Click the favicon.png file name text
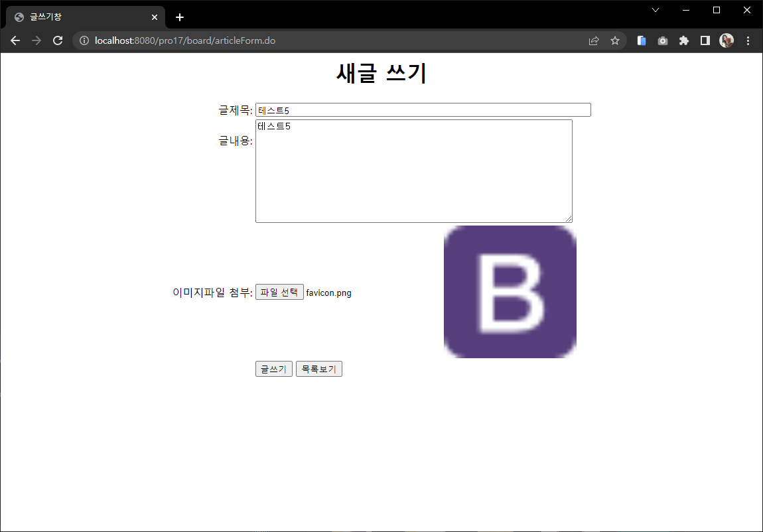Viewport: 763px width, 532px height. (328, 293)
